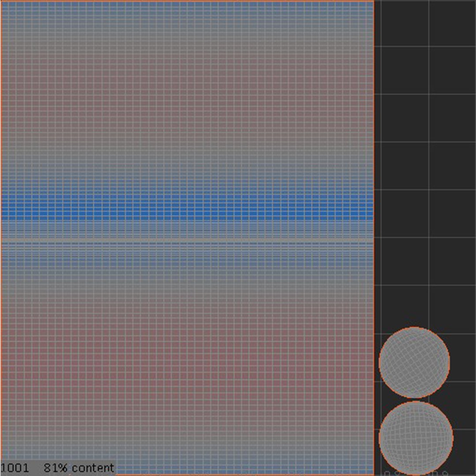The height and width of the screenshot is (476, 476).
Task: Select the orange top edge of the large island
Action: click(187, 1)
